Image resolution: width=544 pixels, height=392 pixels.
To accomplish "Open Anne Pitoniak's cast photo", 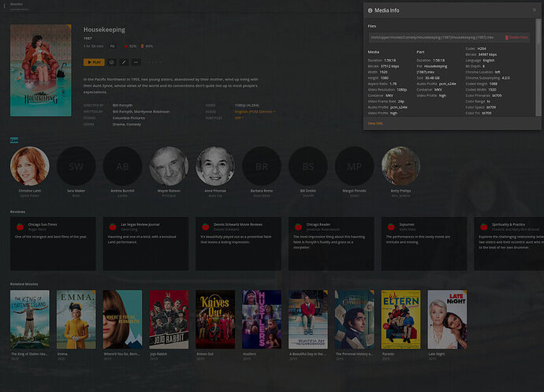I will coord(215,166).
